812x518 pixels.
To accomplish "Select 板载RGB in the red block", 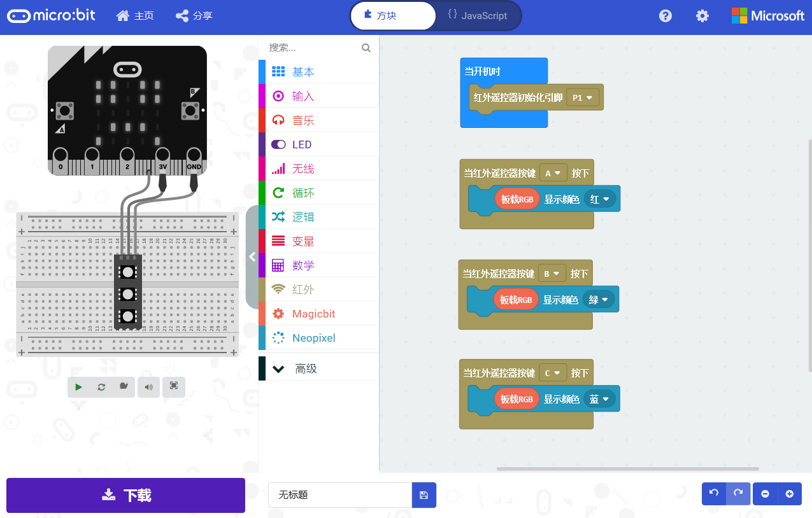I will click(517, 199).
